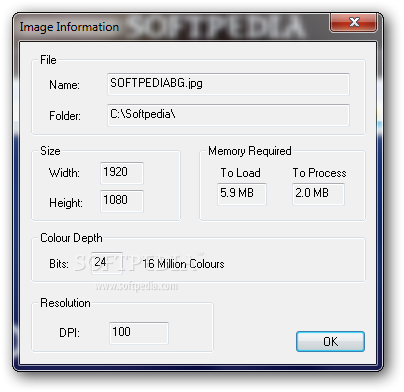Click the To Load field showing 5.9 MB
This screenshot has height=392, width=404.
coord(242,194)
